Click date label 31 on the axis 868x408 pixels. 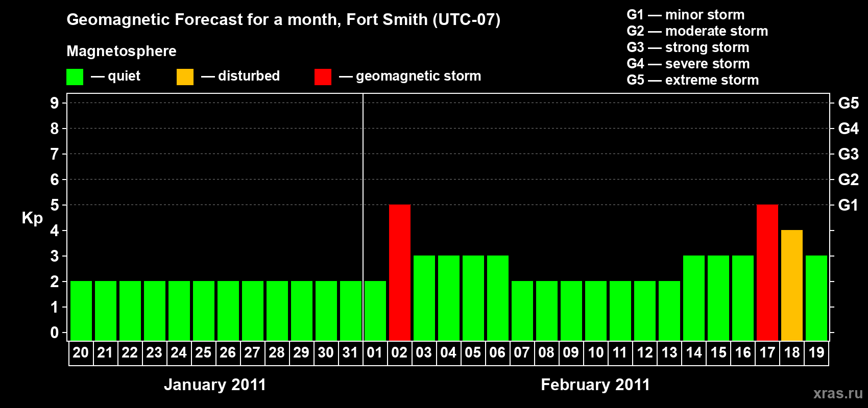coord(350,352)
